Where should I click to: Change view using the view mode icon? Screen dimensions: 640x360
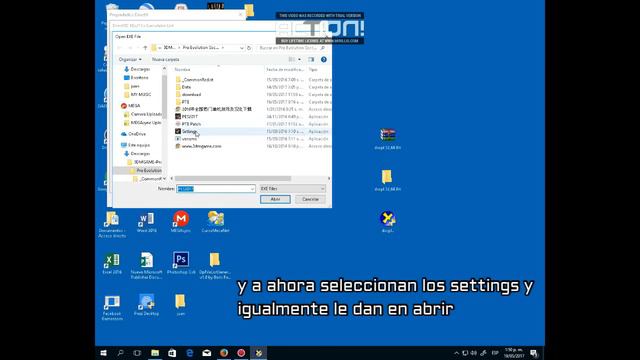[292, 60]
